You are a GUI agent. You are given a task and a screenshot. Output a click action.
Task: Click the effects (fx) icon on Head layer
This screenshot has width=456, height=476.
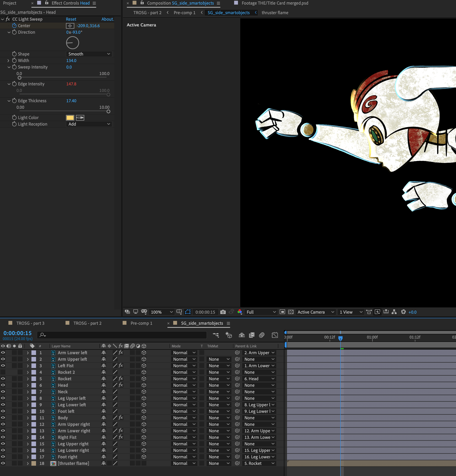121,385
